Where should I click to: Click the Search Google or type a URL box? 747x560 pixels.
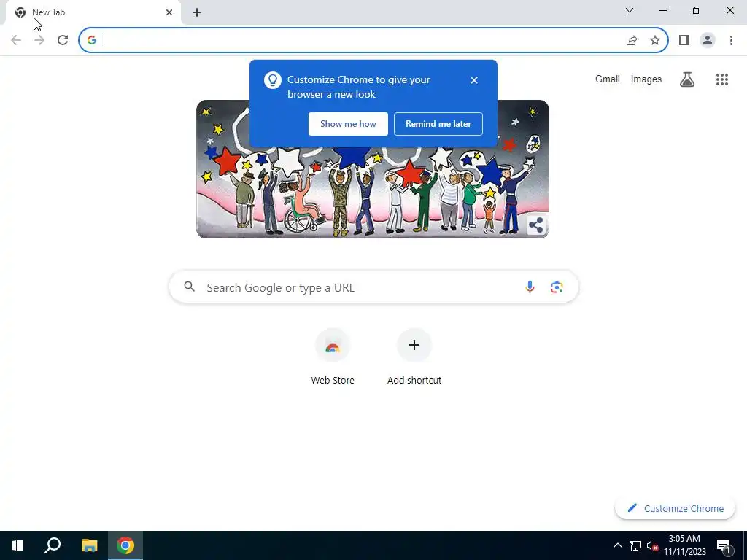374,287
